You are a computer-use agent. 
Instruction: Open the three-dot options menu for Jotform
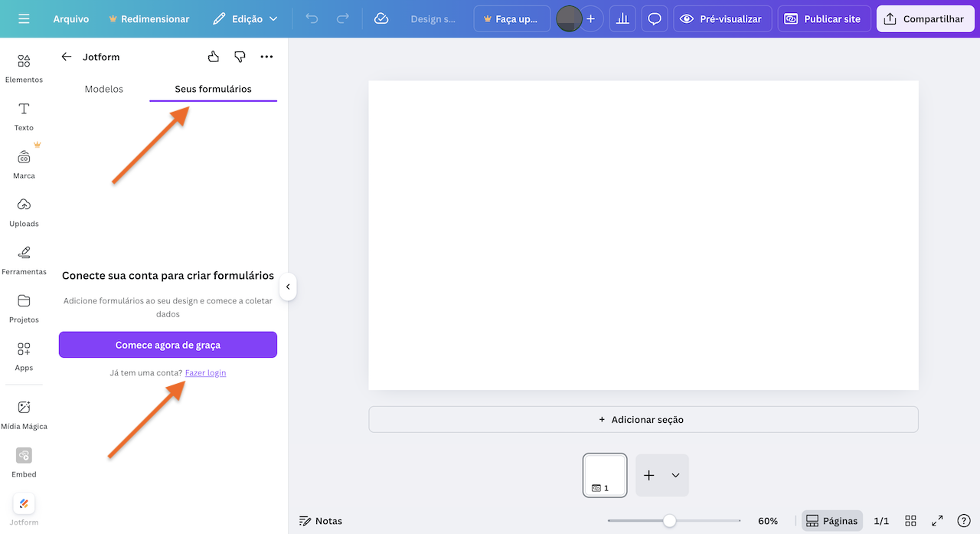pos(266,56)
